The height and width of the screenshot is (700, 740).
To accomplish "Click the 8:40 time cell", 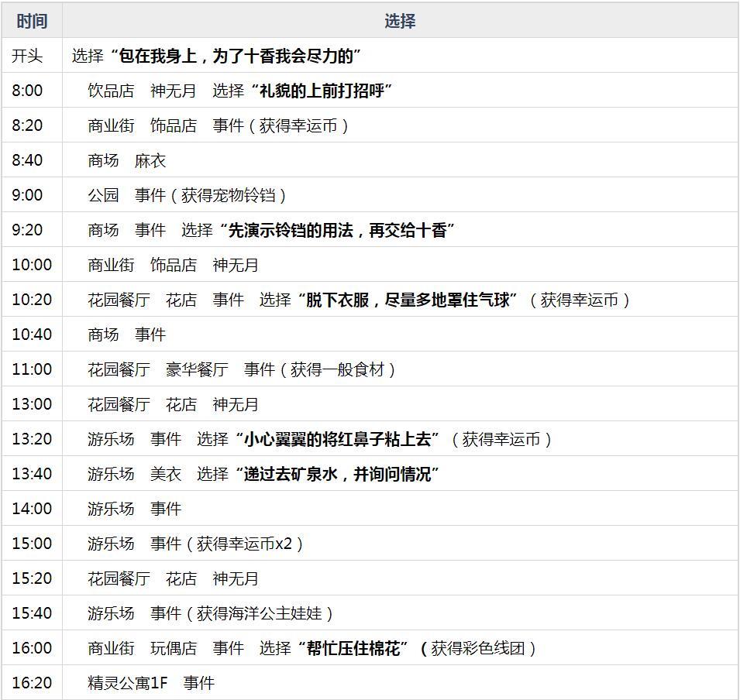I will pos(32,160).
